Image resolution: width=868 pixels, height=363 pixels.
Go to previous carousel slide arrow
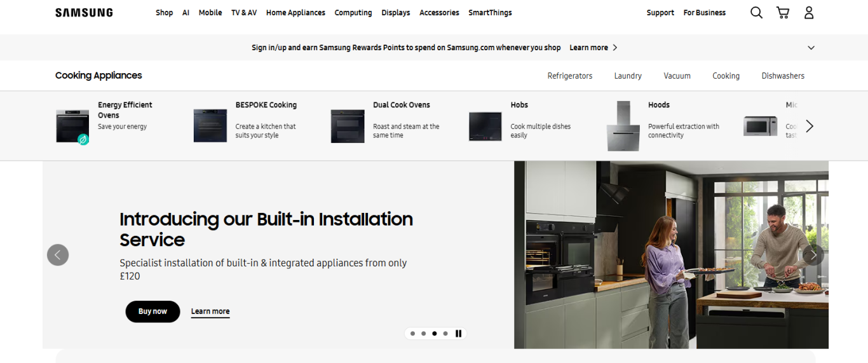(58, 255)
